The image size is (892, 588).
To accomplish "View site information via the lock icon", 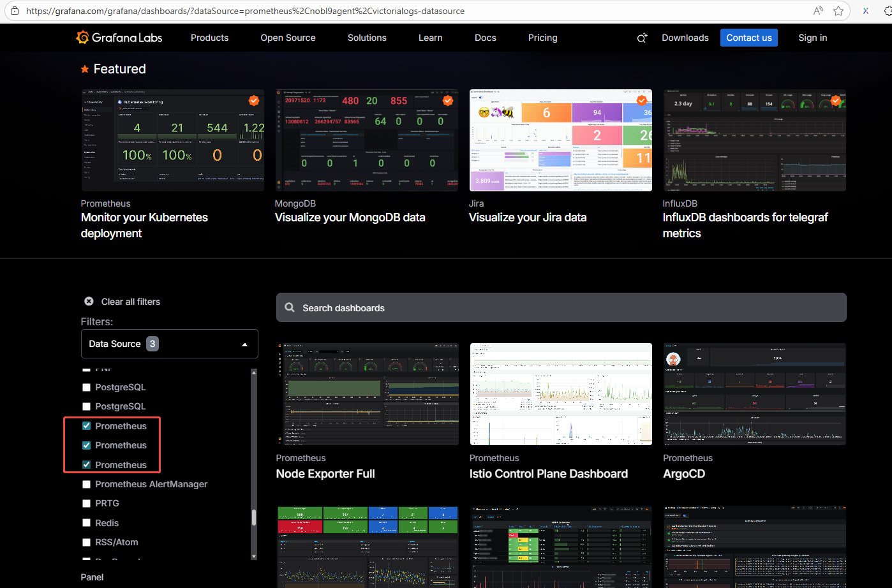I will click(15, 11).
